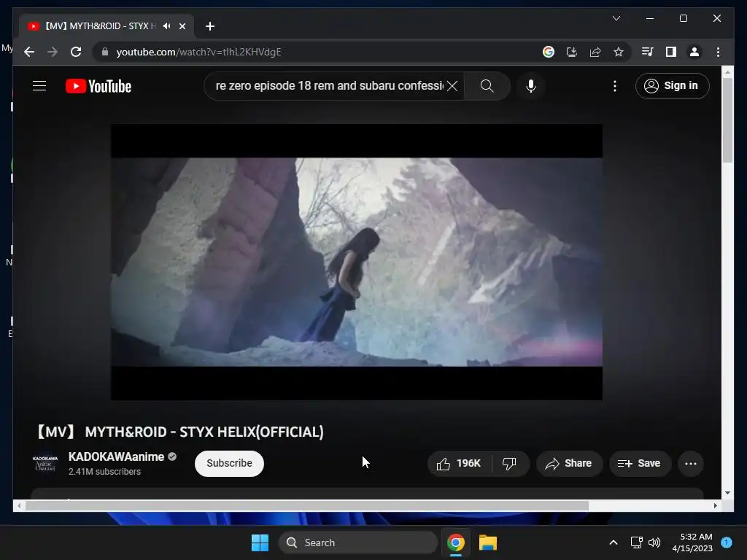View site information lock icon
The image size is (747, 560).
pyautogui.click(x=105, y=52)
